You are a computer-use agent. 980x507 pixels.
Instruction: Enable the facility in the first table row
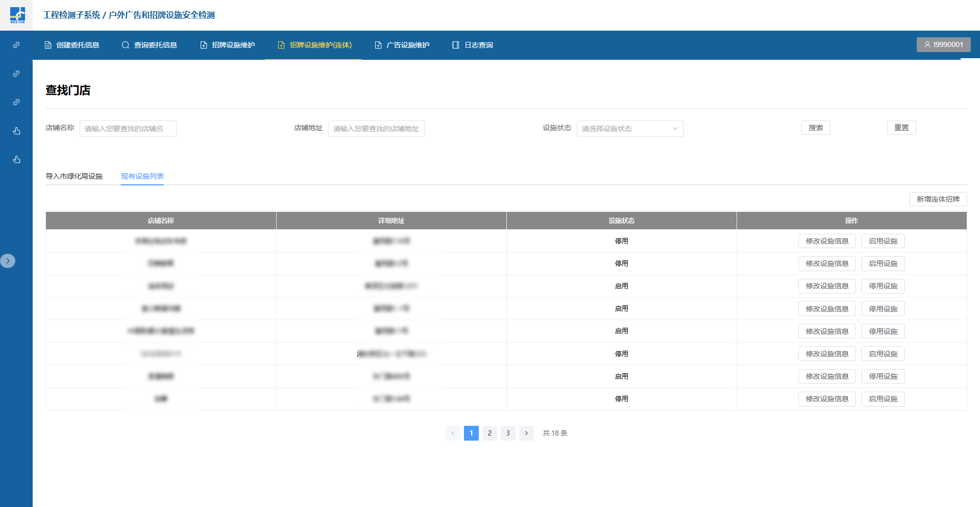(x=883, y=241)
